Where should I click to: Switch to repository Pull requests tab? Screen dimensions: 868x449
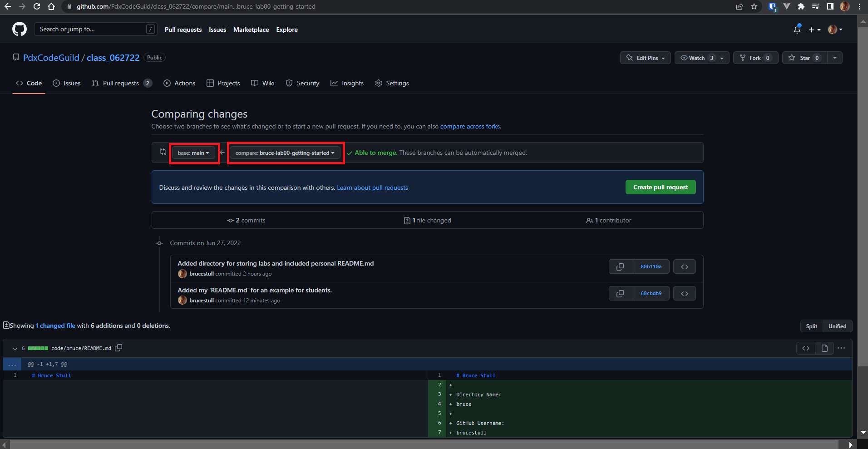(122, 83)
